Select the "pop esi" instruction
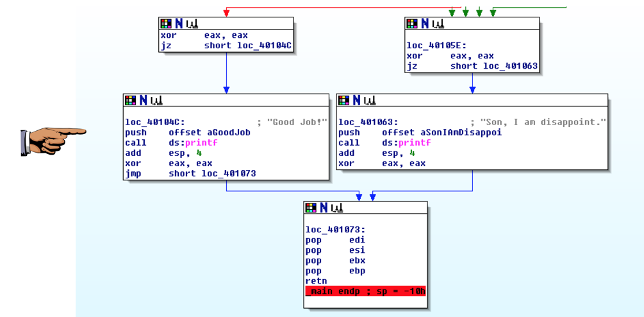The image size is (644, 317). point(336,250)
